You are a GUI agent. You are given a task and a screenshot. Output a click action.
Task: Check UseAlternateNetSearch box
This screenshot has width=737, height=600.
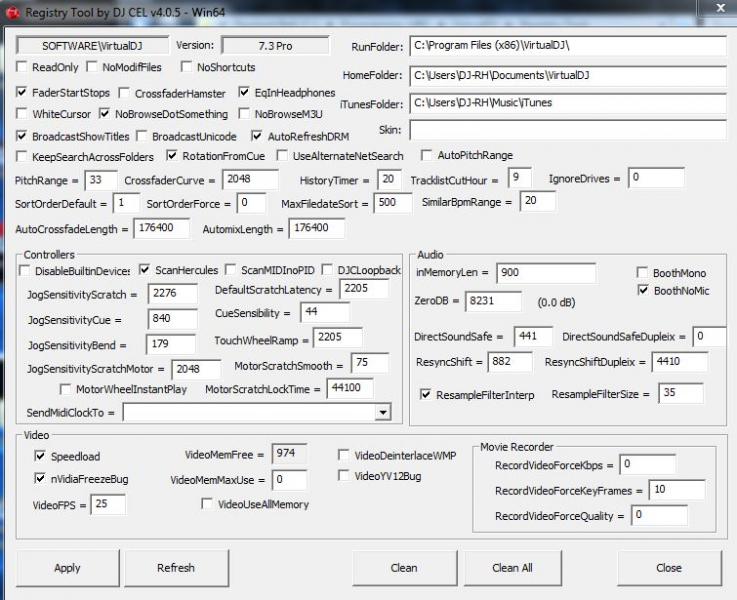282,156
